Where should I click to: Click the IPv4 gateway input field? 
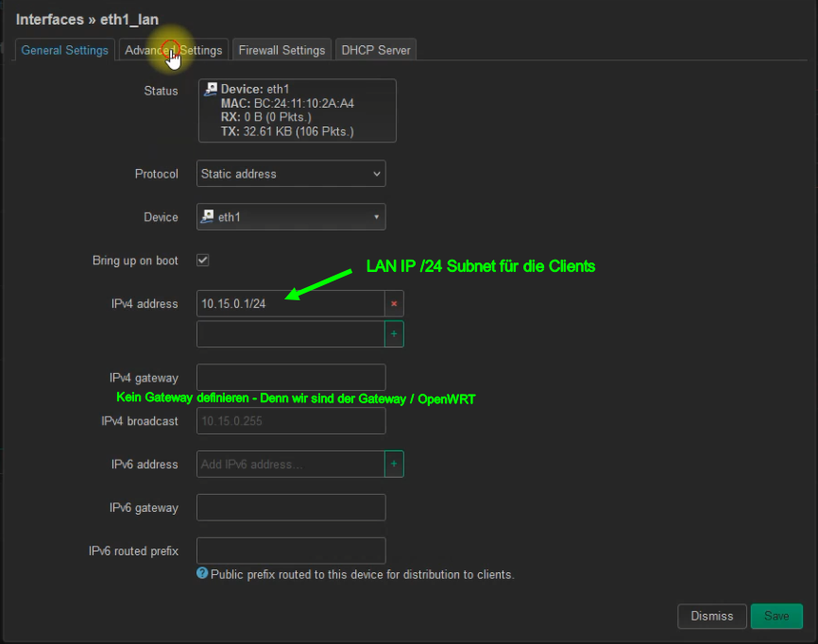pos(291,378)
